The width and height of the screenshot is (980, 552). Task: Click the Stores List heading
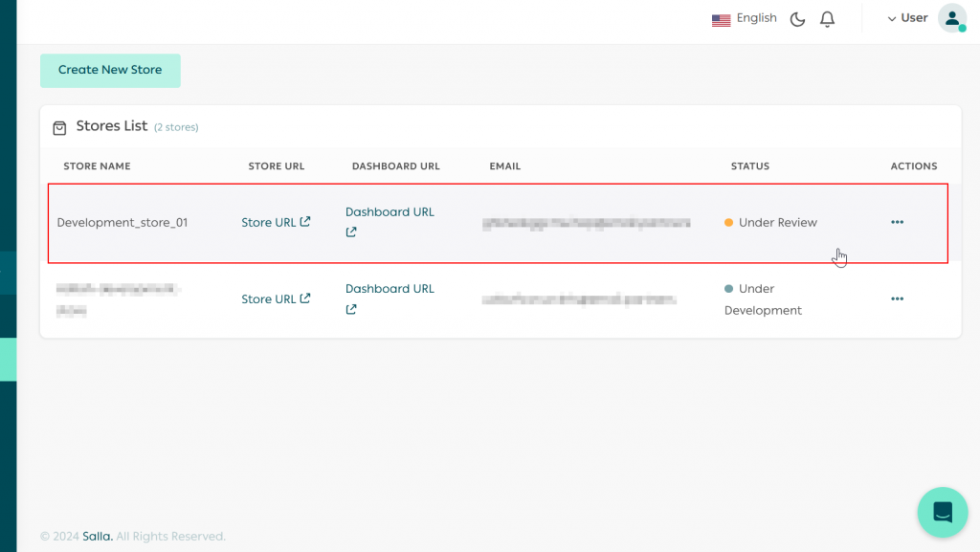click(x=112, y=126)
